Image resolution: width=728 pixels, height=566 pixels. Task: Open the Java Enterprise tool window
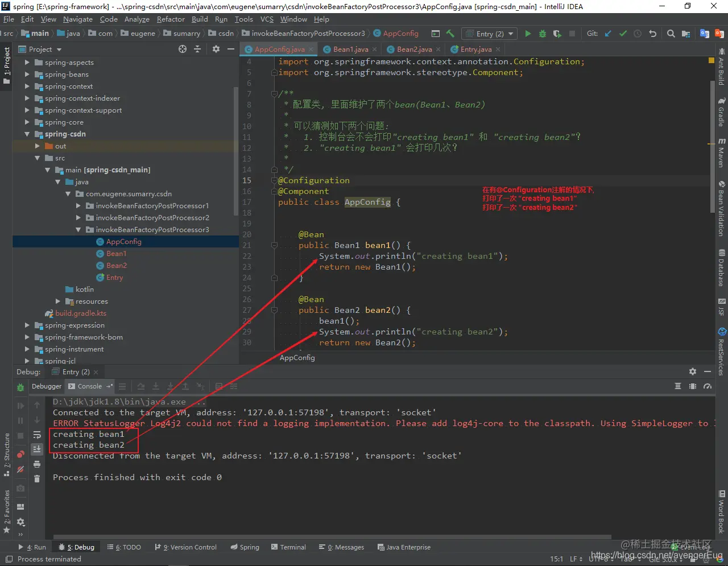[404, 547]
